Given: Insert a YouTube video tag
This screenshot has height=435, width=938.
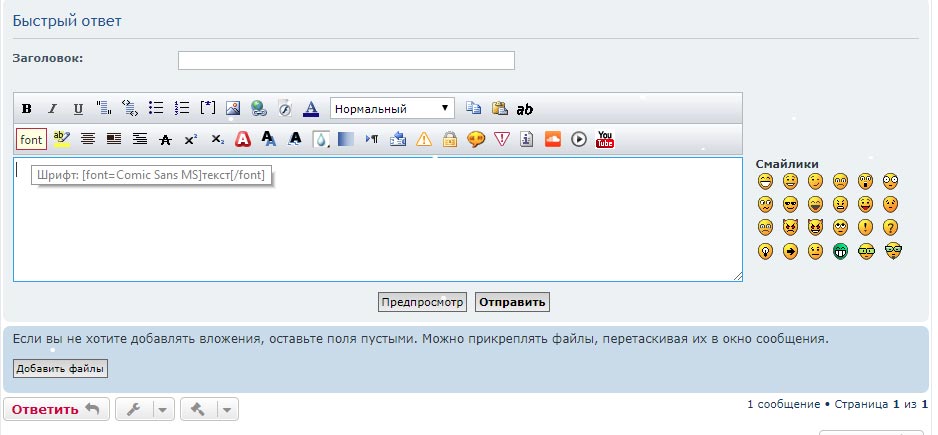Looking at the screenshot, I should (x=605, y=140).
